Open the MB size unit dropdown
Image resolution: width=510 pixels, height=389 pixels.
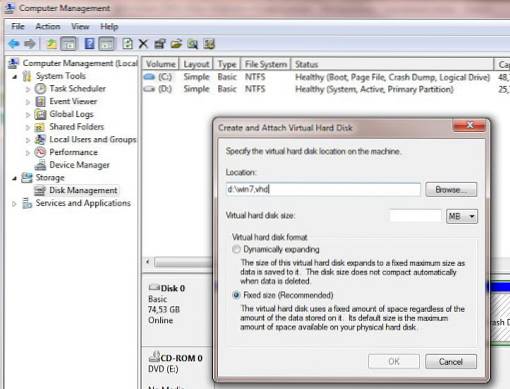tap(462, 216)
